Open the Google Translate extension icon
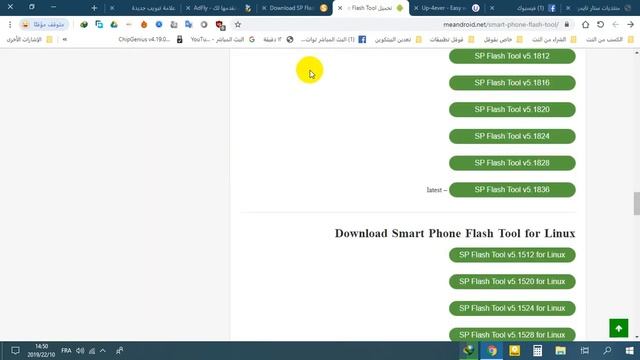Screen dimensions: 640x360 189,25
